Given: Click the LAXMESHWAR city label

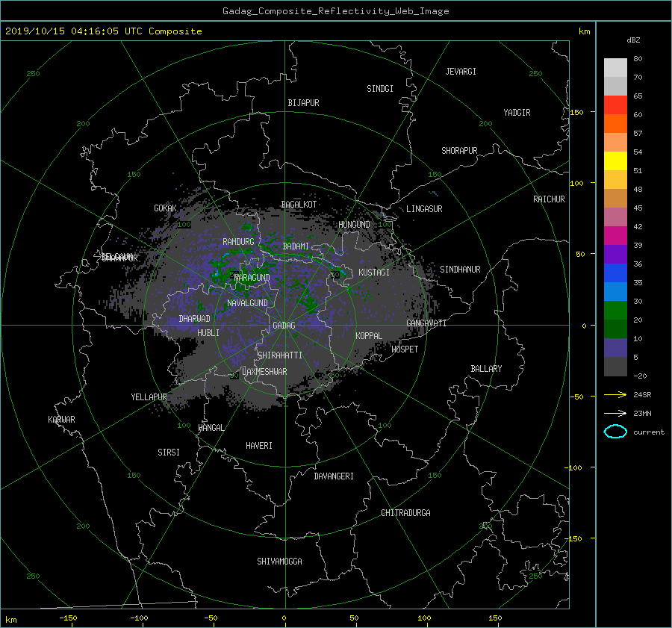Looking at the screenshot, I should 264,372.
